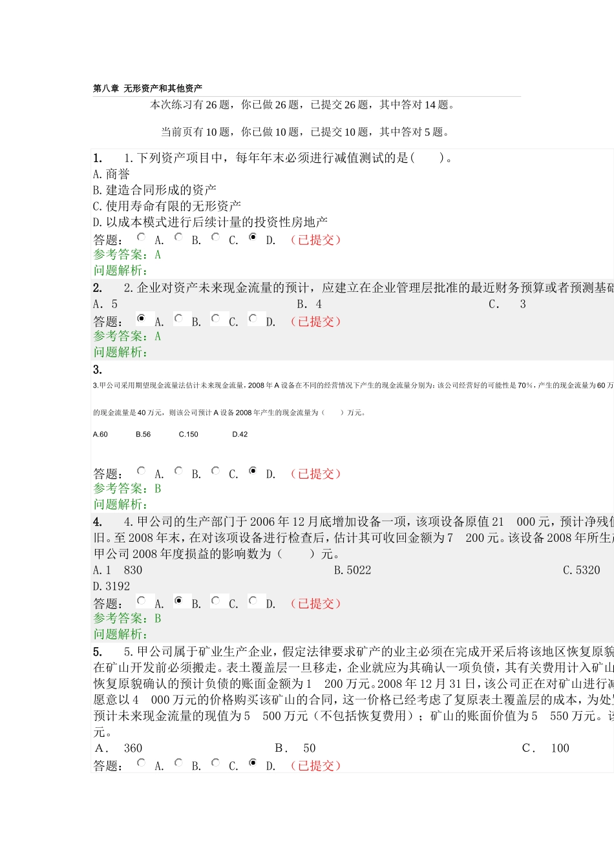
Task: Click 已提交 status for question 2
Action: click(315, 321)
